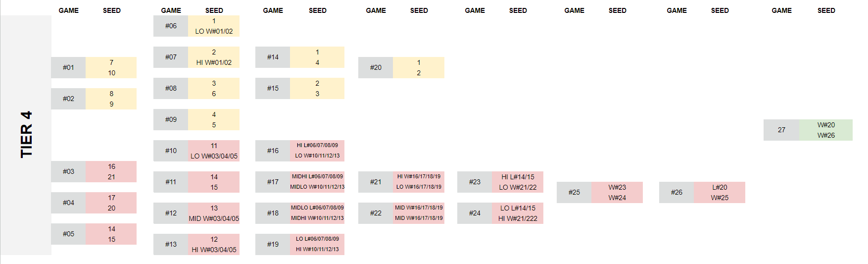
Task: Select seed cell showing 7 and 10
Action: tap(111, 67)
